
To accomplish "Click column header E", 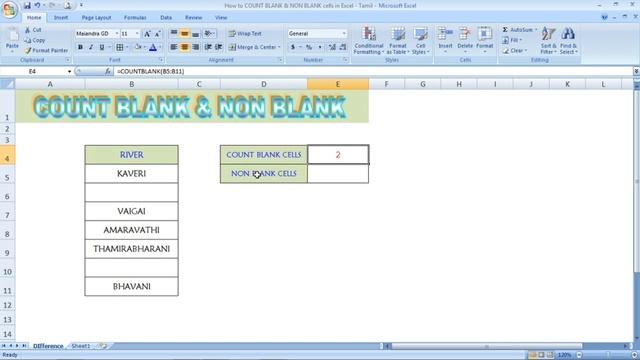I will [x=338, y=84].
